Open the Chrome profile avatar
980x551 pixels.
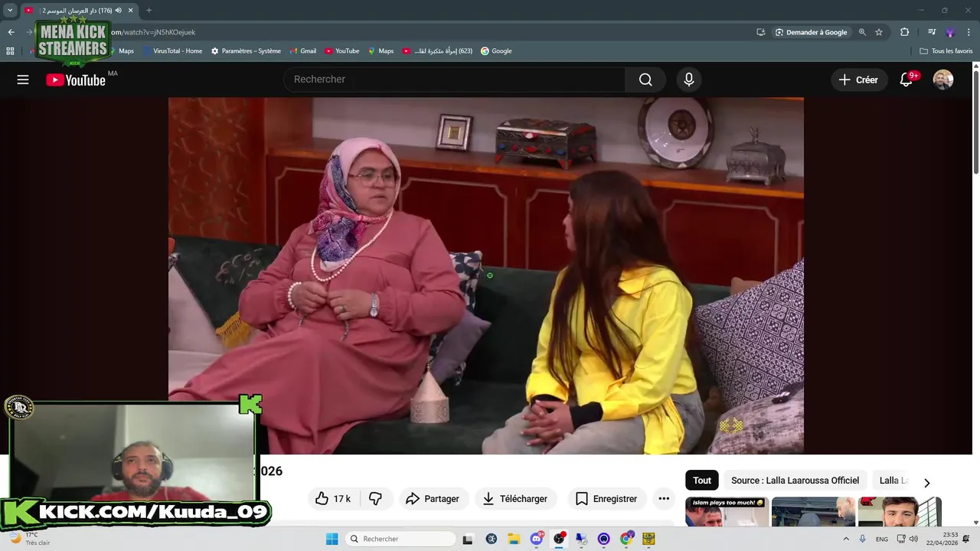pos(950,32)
